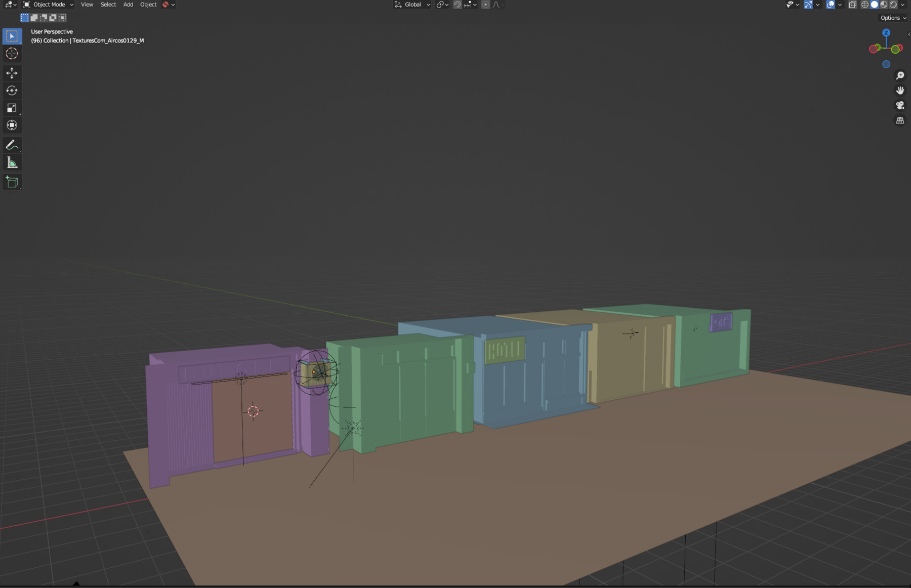Select the Rotate tool
Image resolution: width=911 pixels, height=588 pixels.
coord(12,90)
